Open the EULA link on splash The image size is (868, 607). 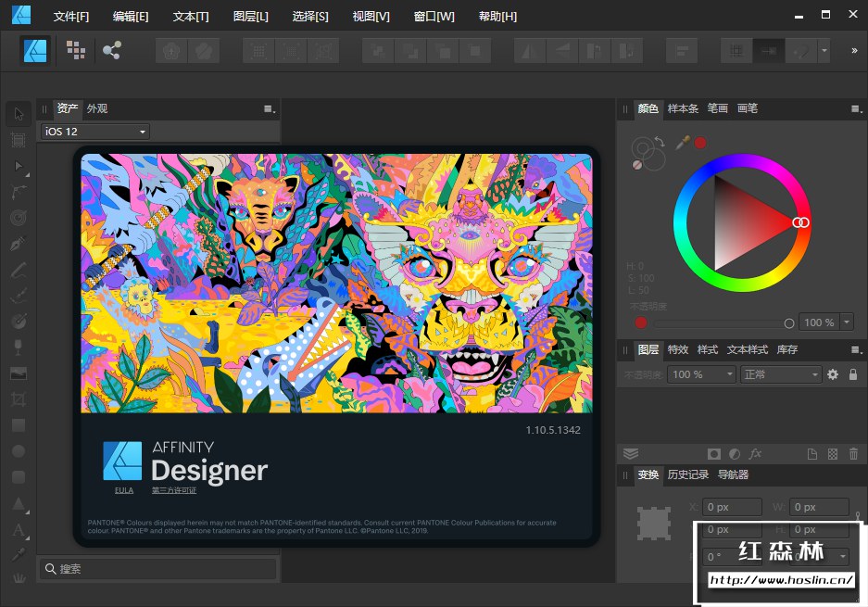pyautogui.click(x=124, y=490)
